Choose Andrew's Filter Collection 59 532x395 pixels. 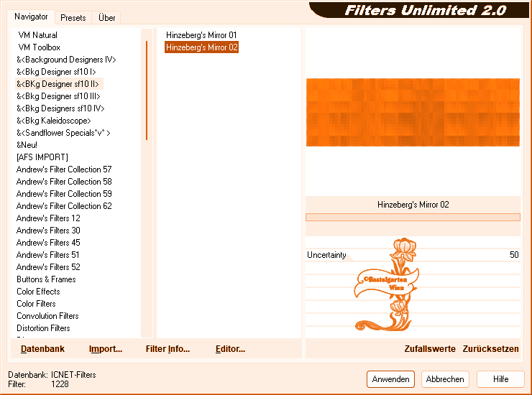click(64, 194)
